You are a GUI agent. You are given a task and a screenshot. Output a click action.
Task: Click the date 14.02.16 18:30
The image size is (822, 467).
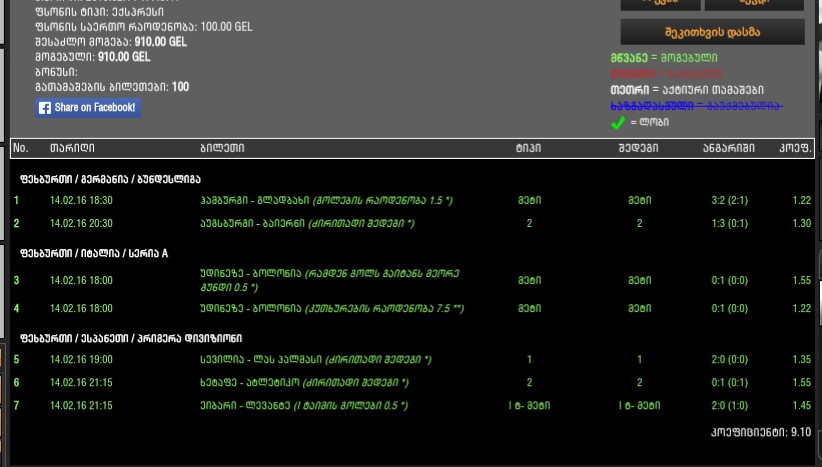point(81,200)
